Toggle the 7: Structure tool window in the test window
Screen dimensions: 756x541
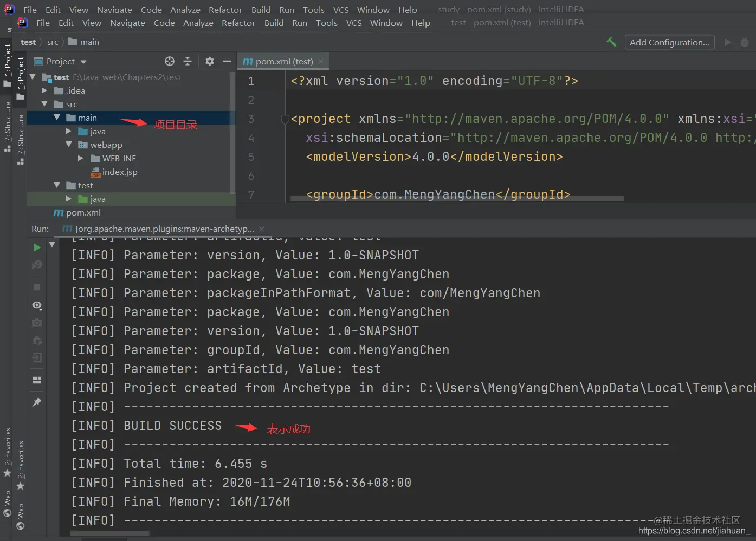[x=21, y=140]
